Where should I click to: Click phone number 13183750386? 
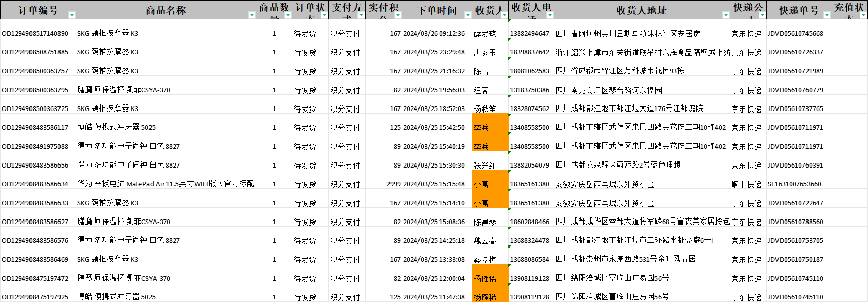(529, 90)
